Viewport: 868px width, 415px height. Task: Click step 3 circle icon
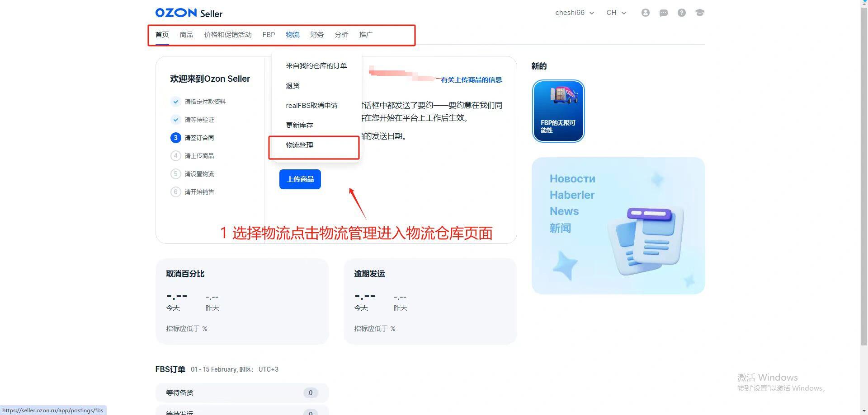(x=175, y=138)
